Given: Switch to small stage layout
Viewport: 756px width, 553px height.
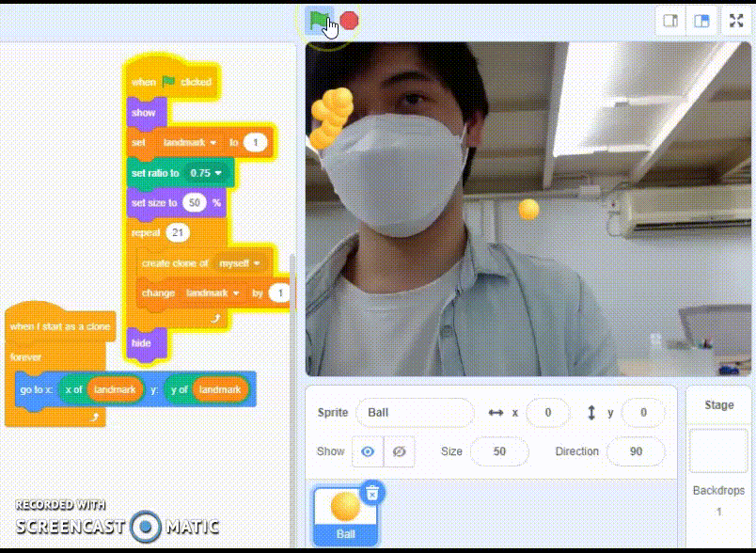Looking at the screenshot, I should (671, 21).
